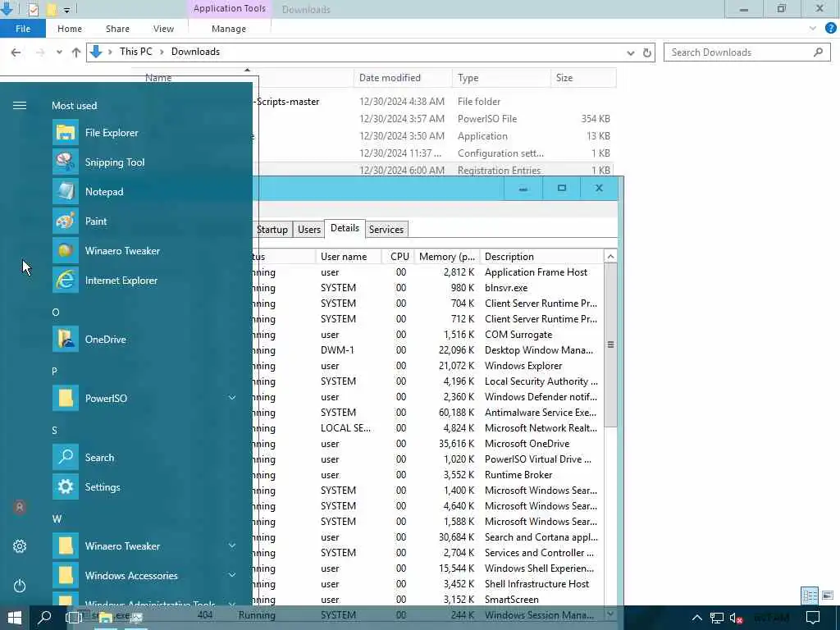840x630 pixels.
Task: Select the Scripts-master File folder row
Action: [434, 101]
